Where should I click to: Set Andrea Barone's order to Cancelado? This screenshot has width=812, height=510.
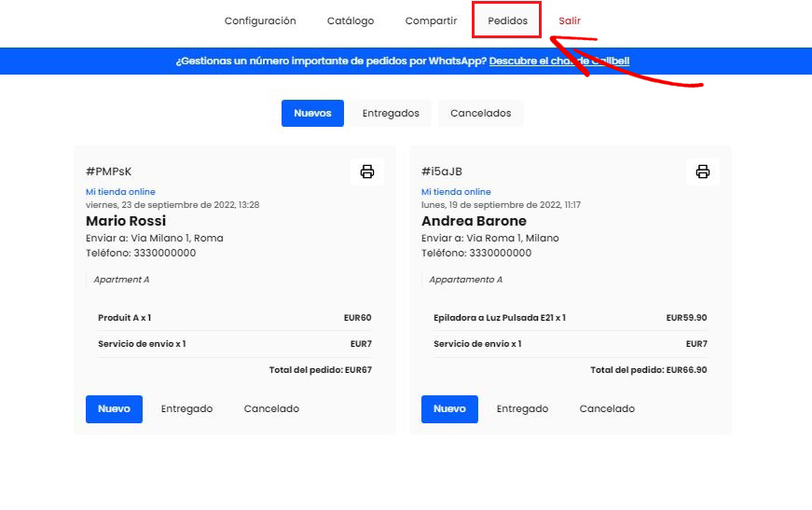click(607, 409)
